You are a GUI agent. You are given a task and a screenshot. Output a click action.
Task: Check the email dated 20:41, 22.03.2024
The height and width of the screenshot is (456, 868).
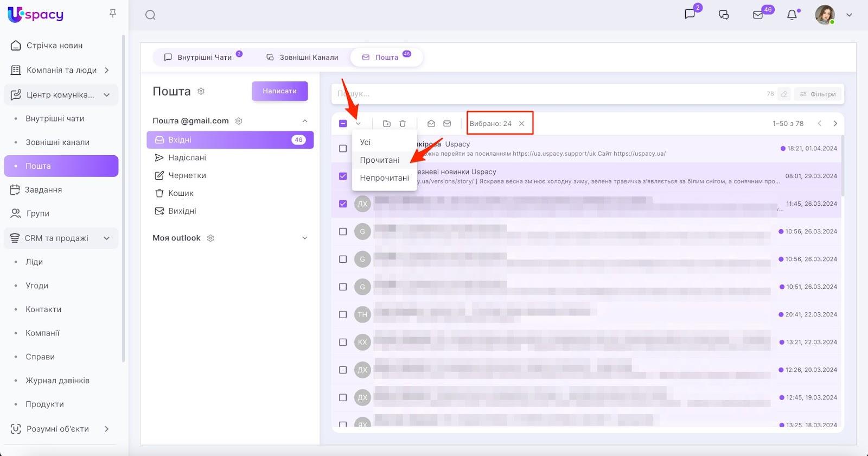coord(343,314)
